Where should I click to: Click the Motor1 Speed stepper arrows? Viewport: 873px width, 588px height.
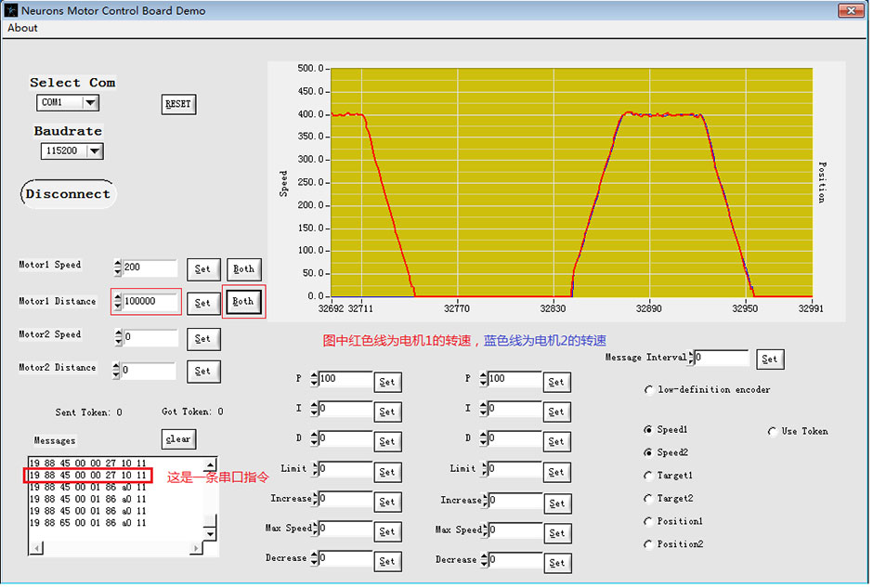pos(117,268)
